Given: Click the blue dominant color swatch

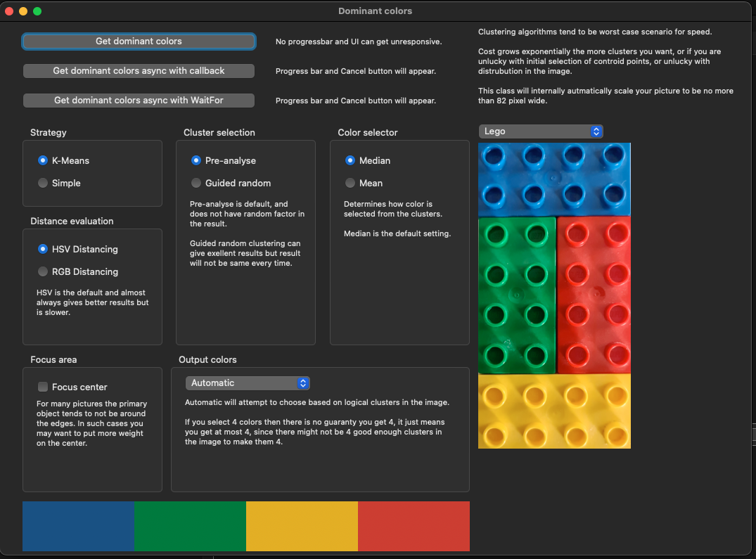Looking at the screenshot, I should pos(79,526).
